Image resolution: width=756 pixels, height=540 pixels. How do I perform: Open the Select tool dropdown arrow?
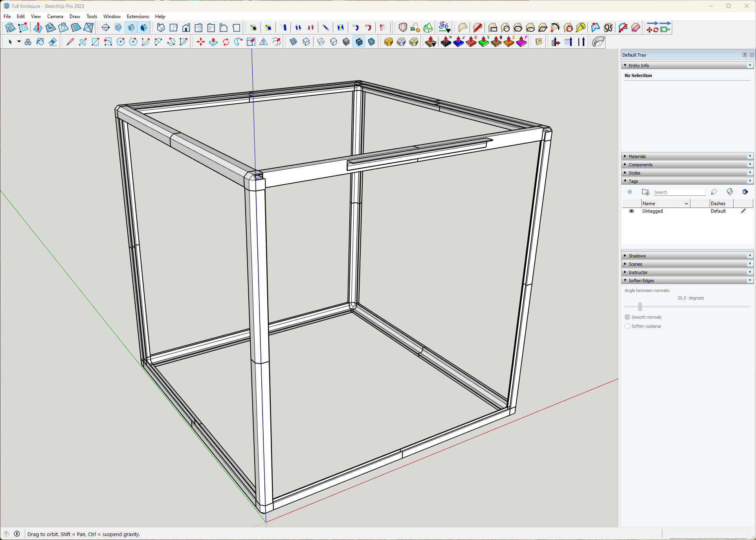(x=18, y=42)
